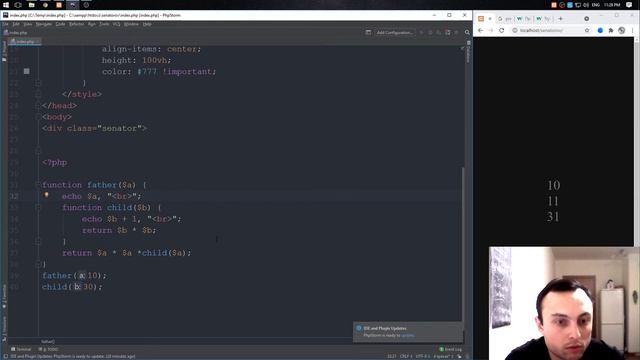
Task: Open the Navigate menu
Action: 44,24
